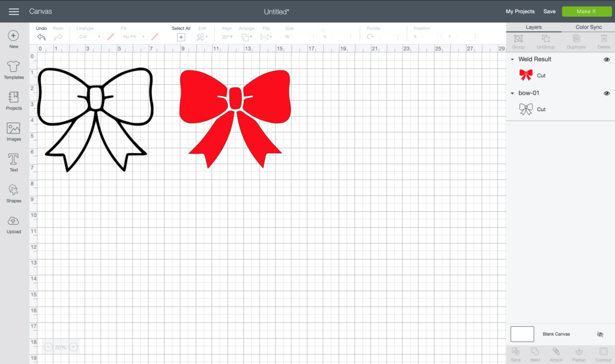This screenshot has width=615, height=364.
Task: Click the Blank Canvas color swatch
Action: 522,334
